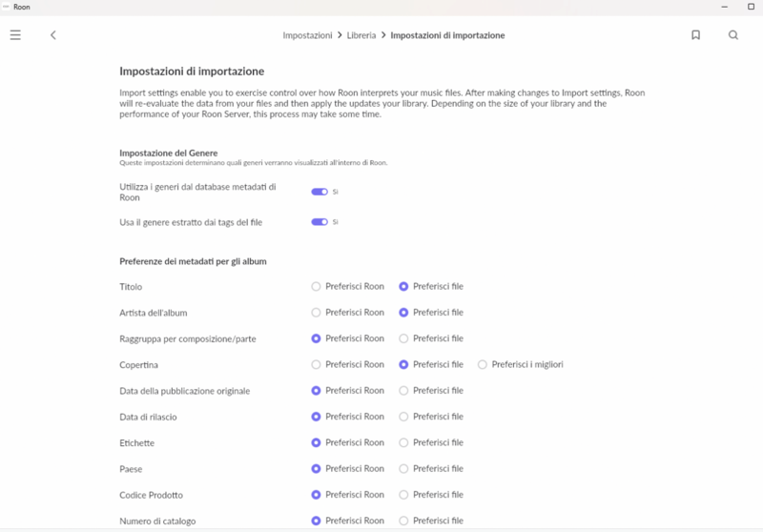Open the hamburger navigation menu
Image resolution: width=763 pixels, height=532 pixels.
tap(15, 35)
